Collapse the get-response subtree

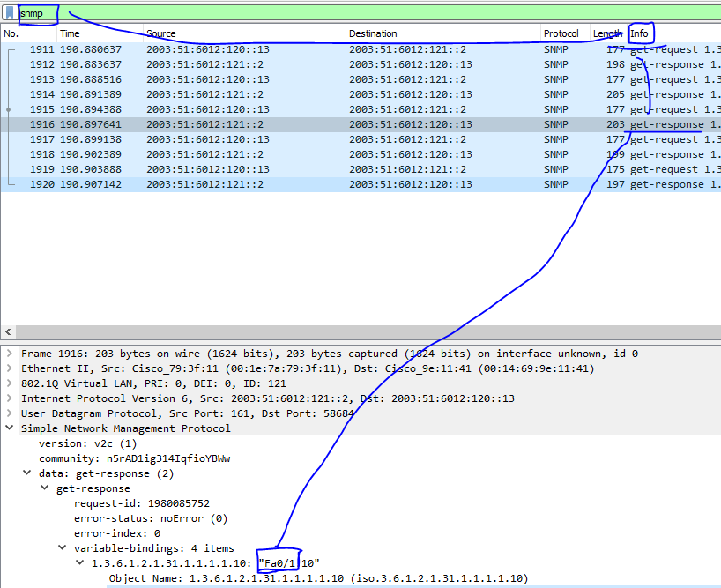45,488
